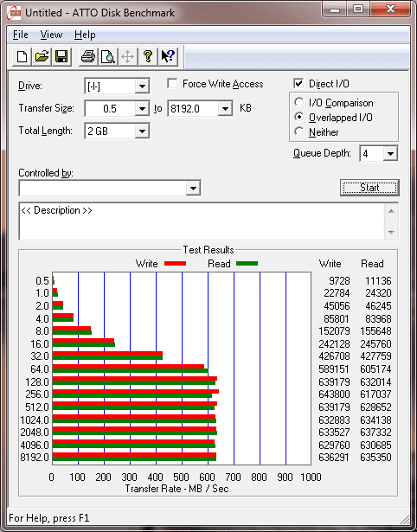Click the Description scrollbar down arrow
This screenshot has width=417, height=532.
391,233
